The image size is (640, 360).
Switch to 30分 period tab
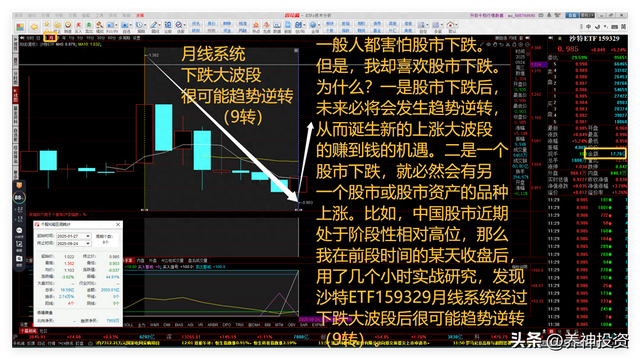pyautogui.click(x=100, y=38)
